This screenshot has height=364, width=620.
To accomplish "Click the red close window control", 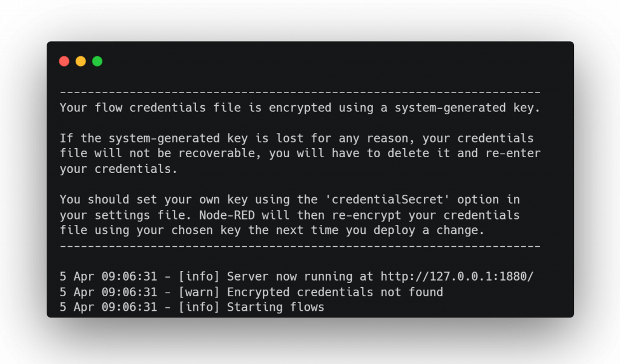I will click(64, 61).
